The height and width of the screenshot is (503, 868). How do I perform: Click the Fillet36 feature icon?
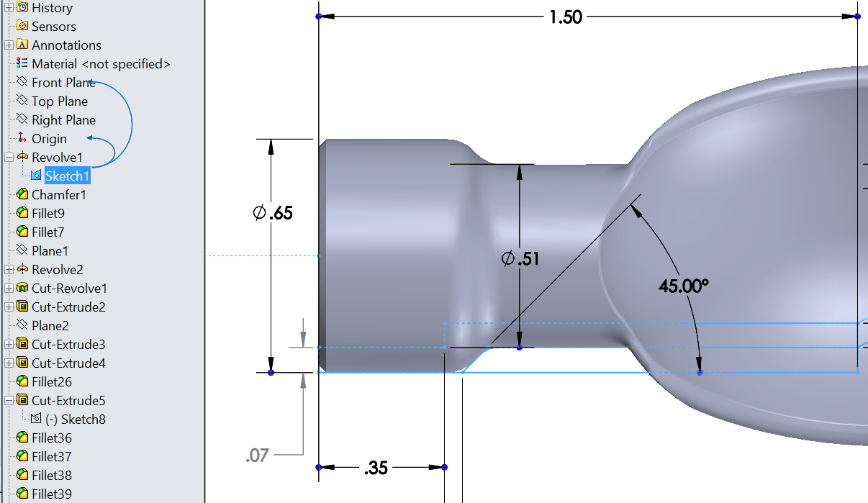(x=22, y=438)
